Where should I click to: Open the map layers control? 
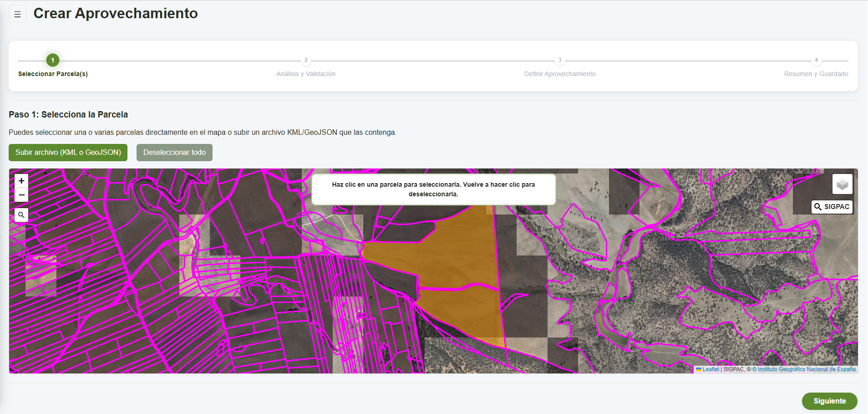(x=842, y=184)
